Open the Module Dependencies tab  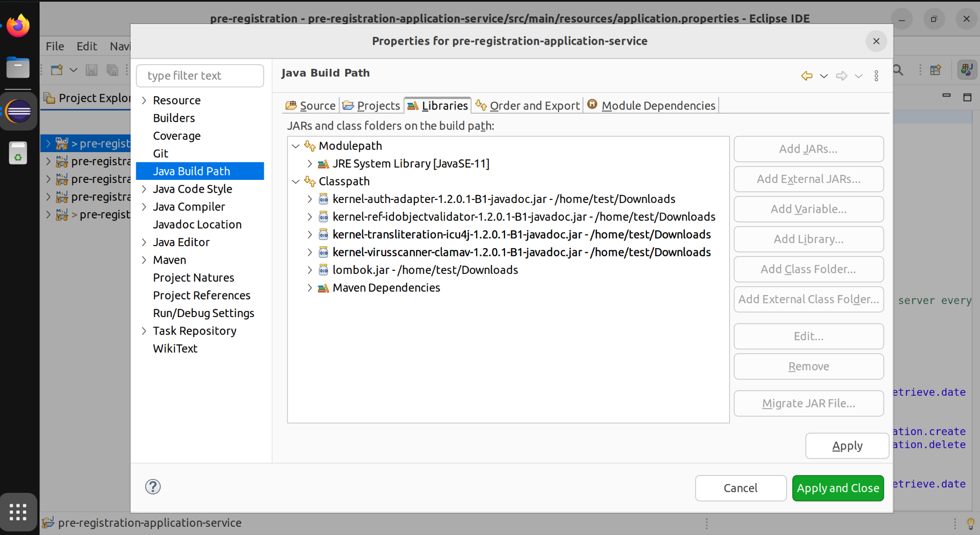(651, 105)
